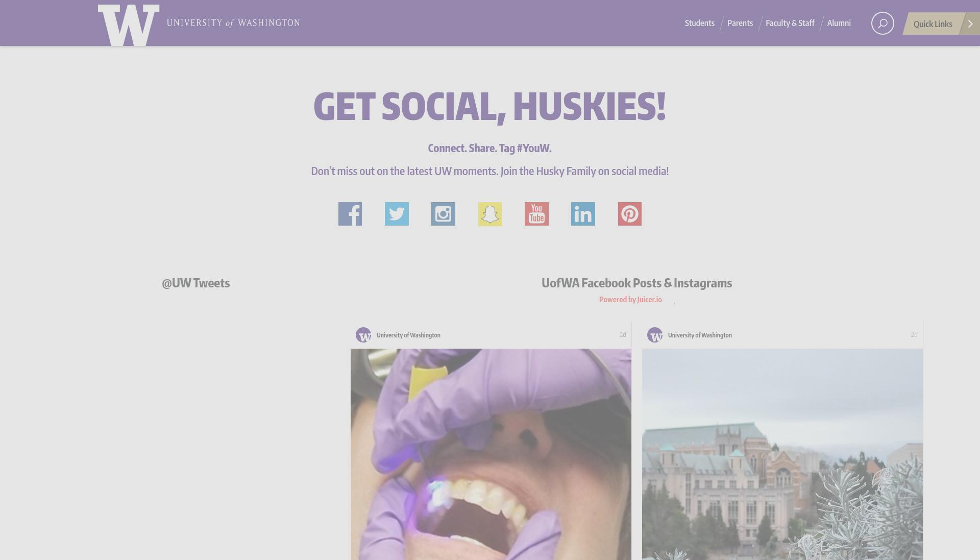Expand the Quick Links arrow
Viewport: 980px width, 560px height.
[x=970, y=23]
